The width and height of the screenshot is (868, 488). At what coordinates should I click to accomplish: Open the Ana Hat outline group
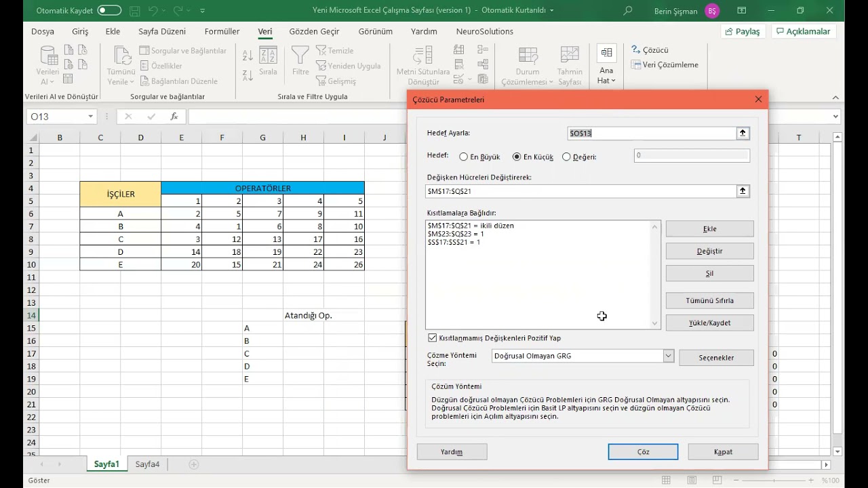click(x=606, y=65)
